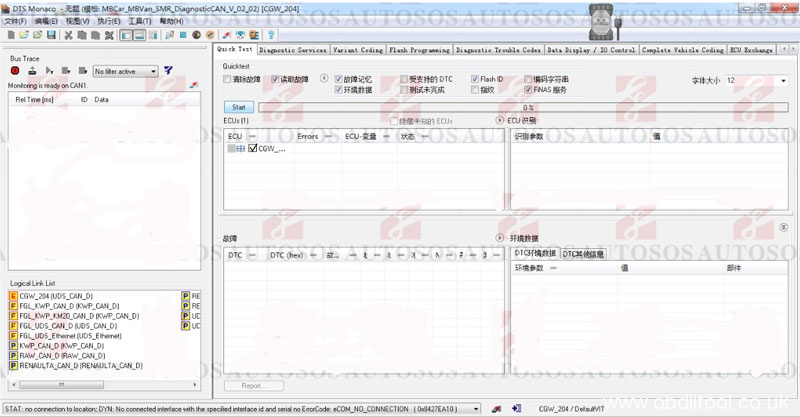Click the F icon for FGL_UDS_Ethernet link
The image size is (800, 417).
coord(14,336)
